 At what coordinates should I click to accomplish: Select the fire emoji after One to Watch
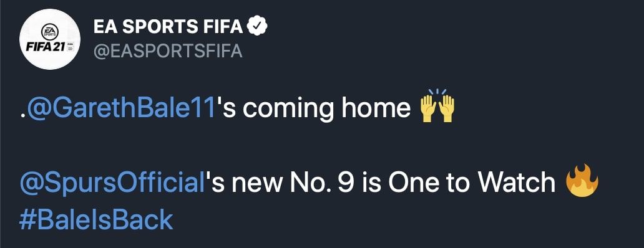(x=582, y=180)
